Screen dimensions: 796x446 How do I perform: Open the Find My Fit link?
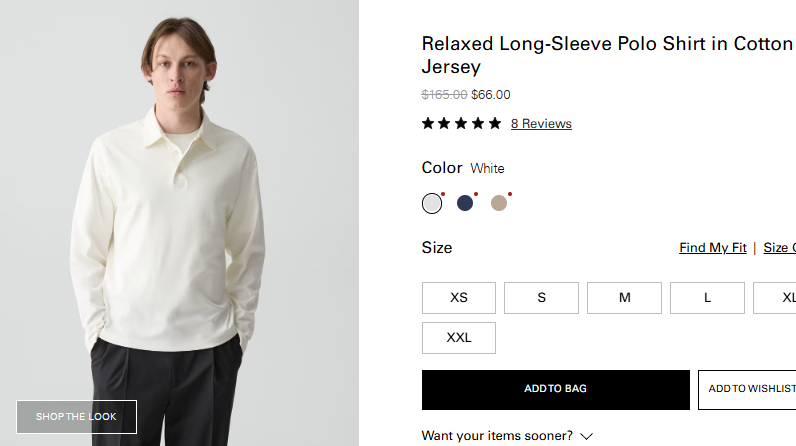click(712, 248)
